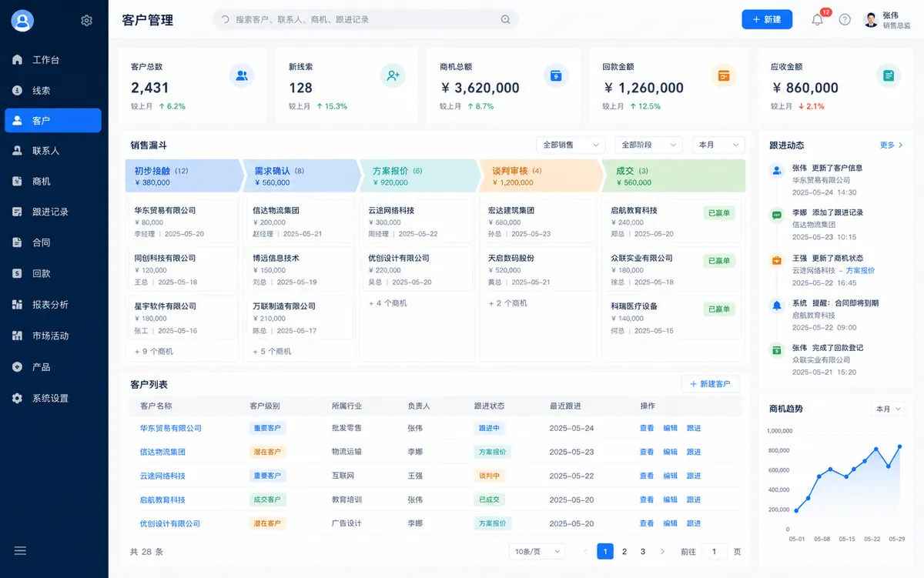Click the 回款 icon in sidebar
The width and height of the screenshot is (924, 578).
click(x=17, y=273)
